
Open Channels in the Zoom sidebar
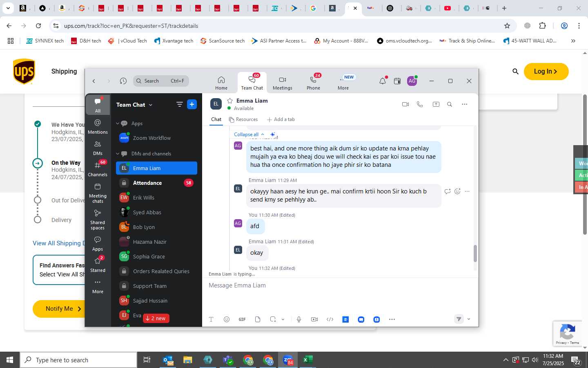pos(98,169)
